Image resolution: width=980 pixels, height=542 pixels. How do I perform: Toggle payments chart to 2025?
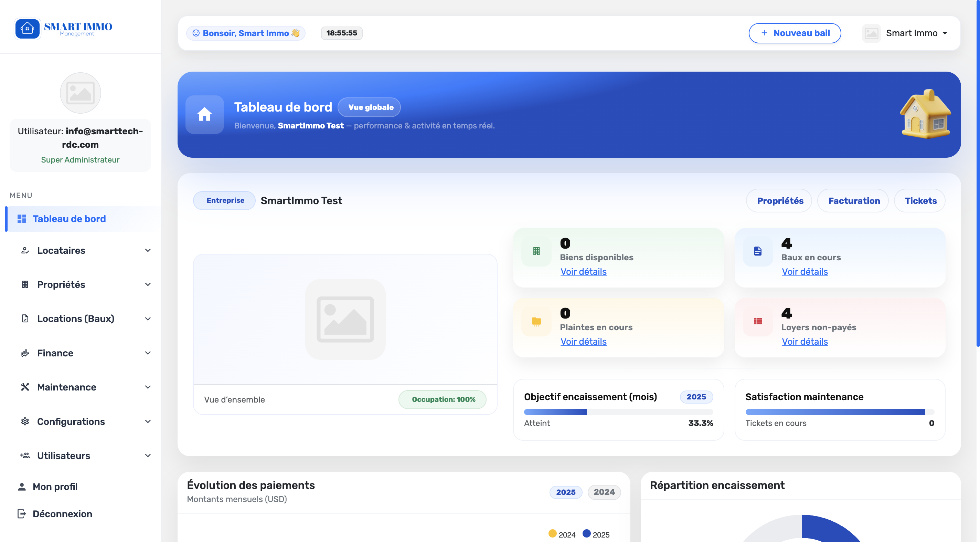(x=565, y=492)
